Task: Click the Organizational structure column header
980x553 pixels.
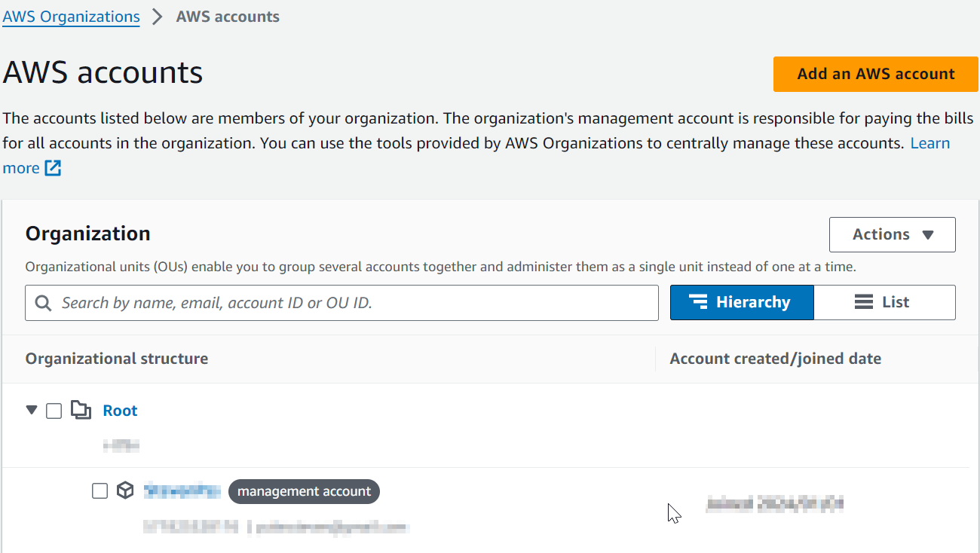Action: [x=117, y=359]
